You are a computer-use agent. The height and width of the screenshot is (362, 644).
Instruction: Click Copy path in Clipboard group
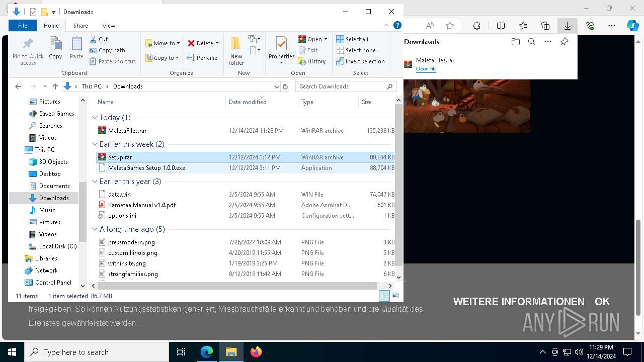pyautogui.click(x=107, y=50)
